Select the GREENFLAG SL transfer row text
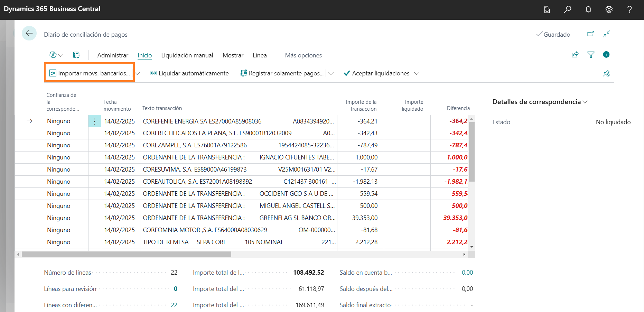644x312 pixels. click(239, 218)
